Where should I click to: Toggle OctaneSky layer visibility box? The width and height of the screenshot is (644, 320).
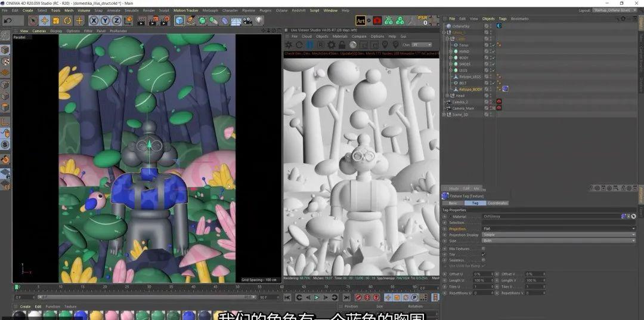point(487,26)
